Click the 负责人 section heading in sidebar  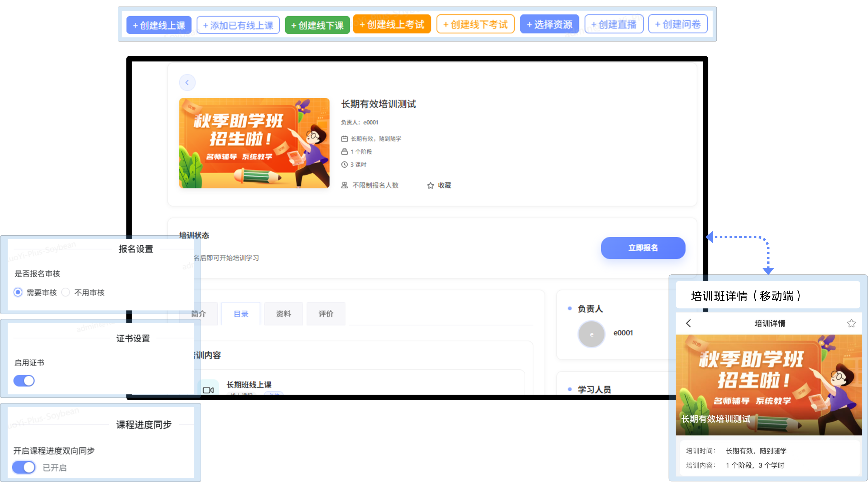(590, 308)
